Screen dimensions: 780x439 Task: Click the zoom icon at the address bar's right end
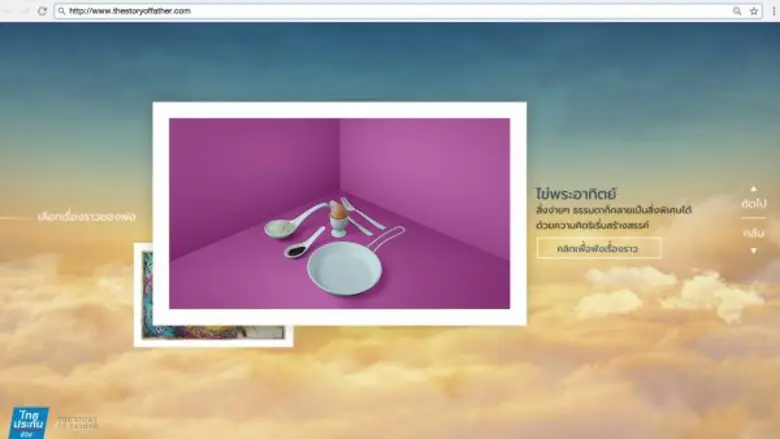point(737,11)
